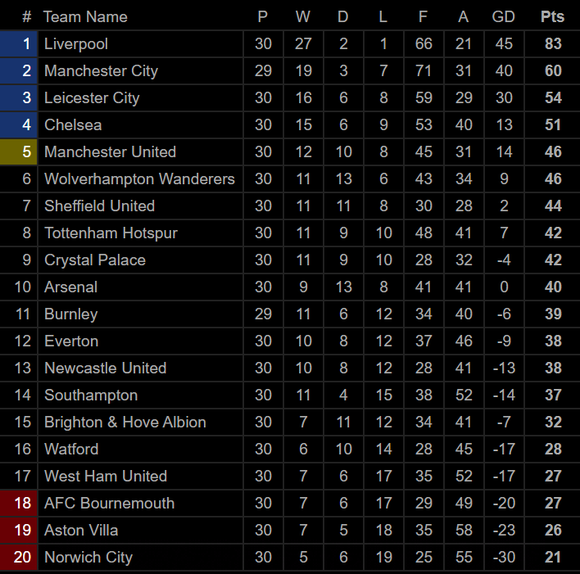The height and width of the screenshot is (574, 580).
Task: Click the Team Name column header
Action: (85, 17)
